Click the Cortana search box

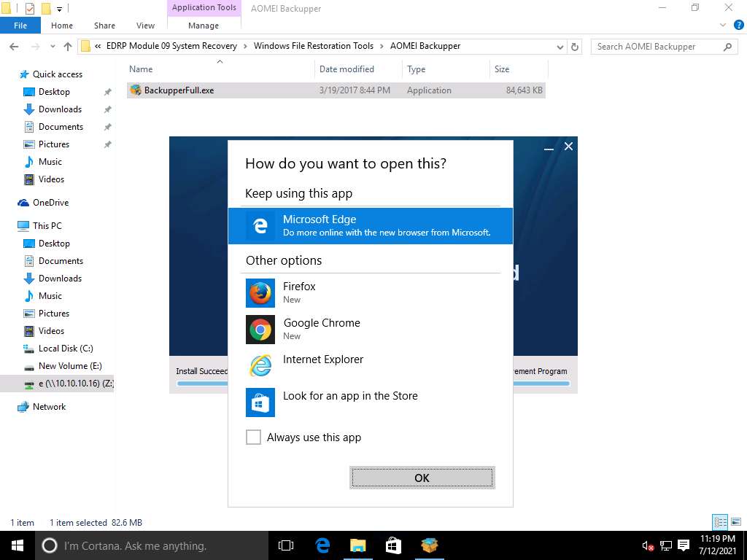pos(152,545)
